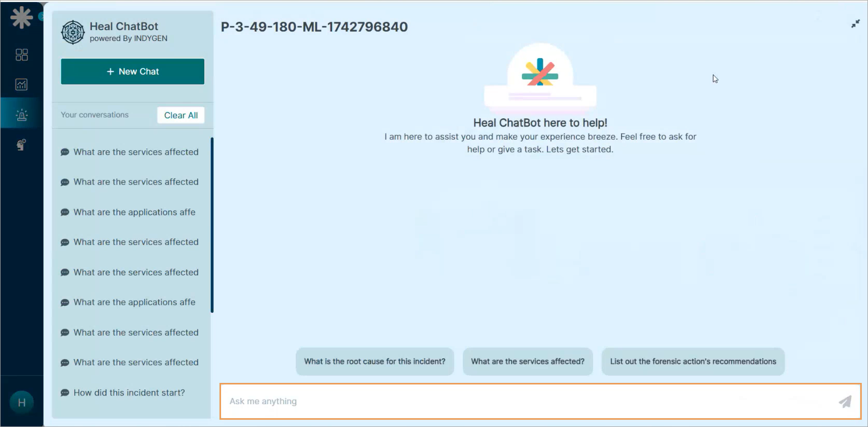The height and width of the screenshot is (427, 868).
Task: Click the conversations list scrollbar
Action: coord(212,225)
